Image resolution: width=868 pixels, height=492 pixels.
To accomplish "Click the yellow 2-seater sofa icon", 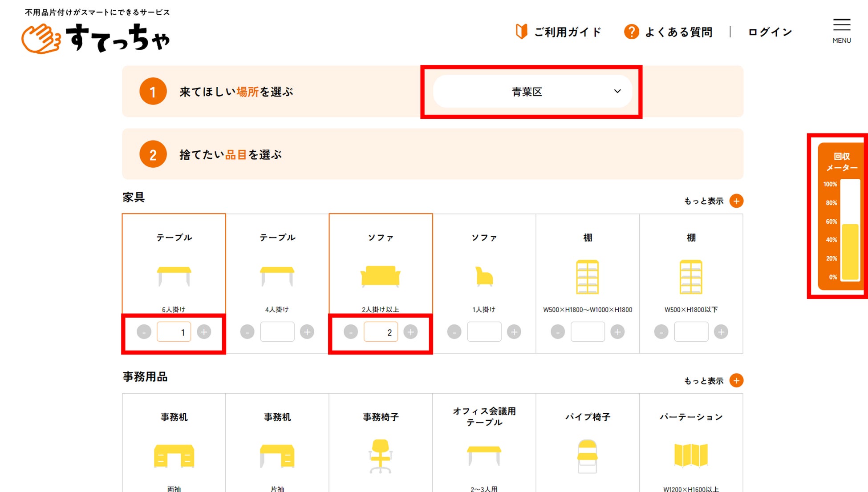I will point(380,276).
